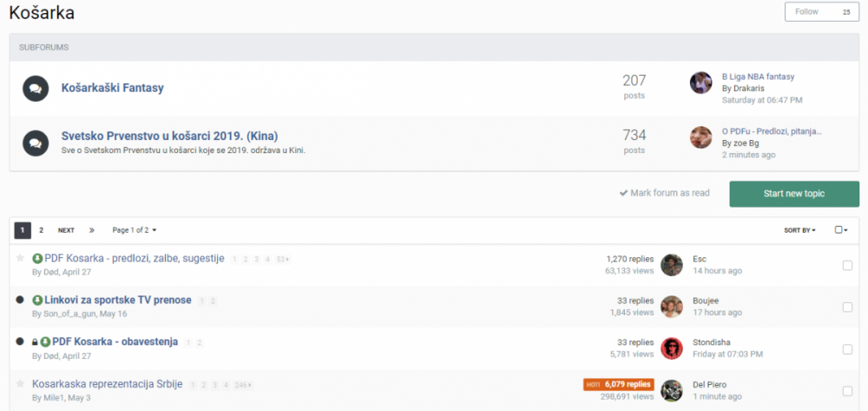This screenshot has width=868, height=411.
Task: Go to page 2 in pagination
Action: pyautogui.click(x=41, y=230)
